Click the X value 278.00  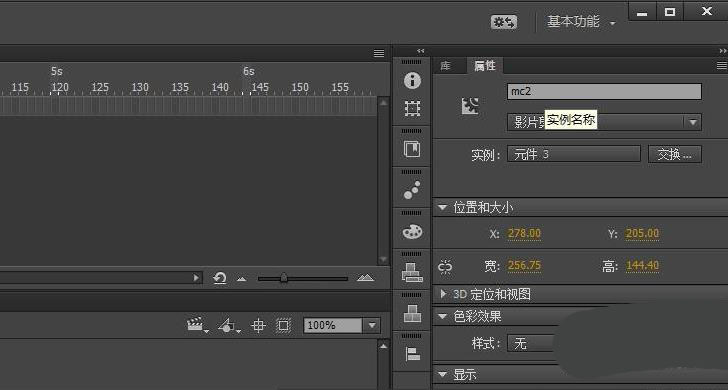(x=524, y=233)
